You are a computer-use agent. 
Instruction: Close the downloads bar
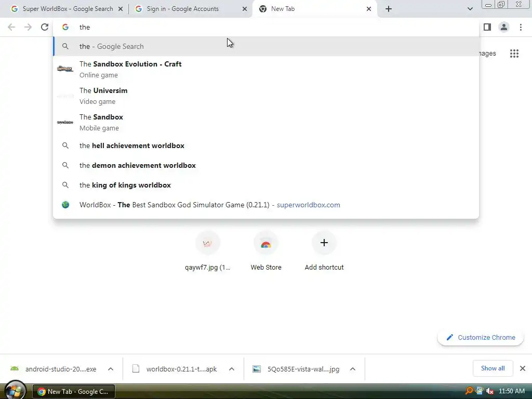[x=523, y=368]
